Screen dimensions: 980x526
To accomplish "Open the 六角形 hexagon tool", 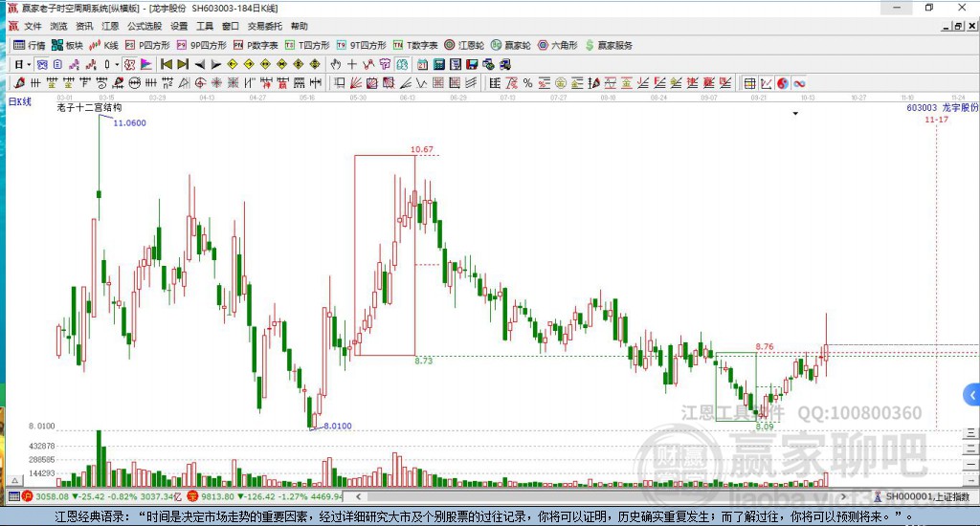I will [x=558, y=45].
